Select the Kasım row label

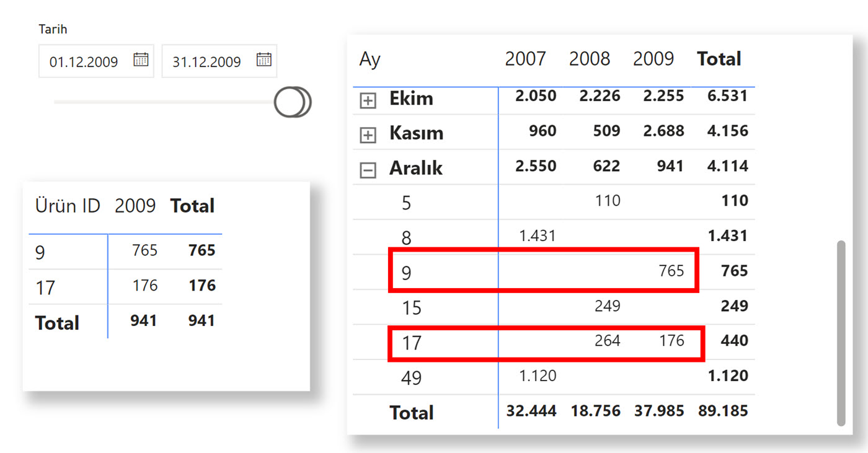click(416, 133)
